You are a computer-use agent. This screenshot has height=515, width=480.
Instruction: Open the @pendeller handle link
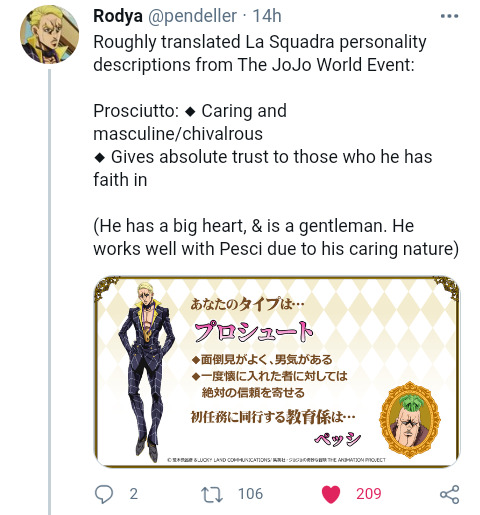coord(192,16)
